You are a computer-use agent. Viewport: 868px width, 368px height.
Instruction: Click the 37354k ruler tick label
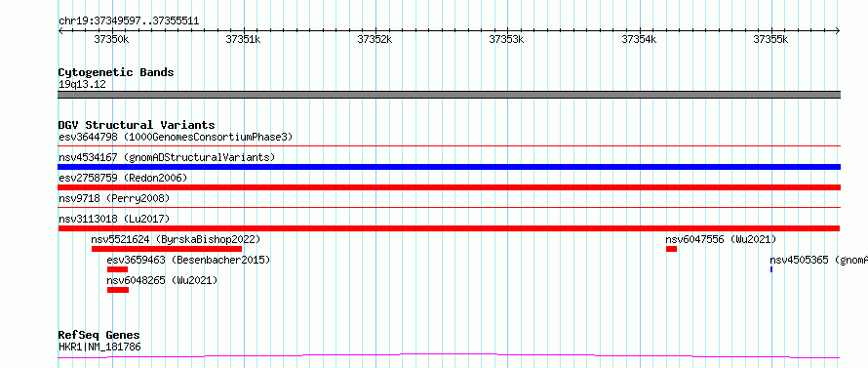point(640,39)
